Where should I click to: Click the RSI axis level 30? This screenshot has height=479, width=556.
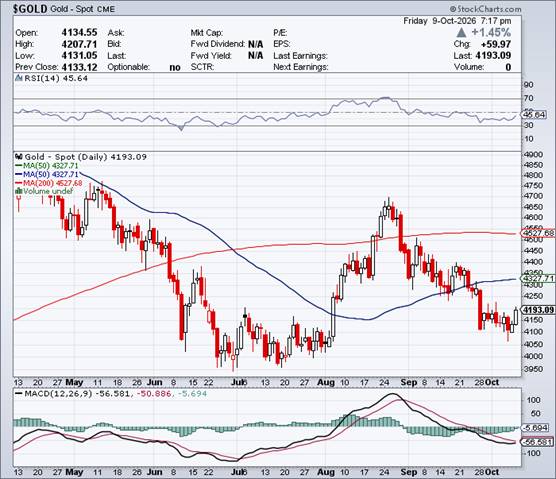point(529,125)
